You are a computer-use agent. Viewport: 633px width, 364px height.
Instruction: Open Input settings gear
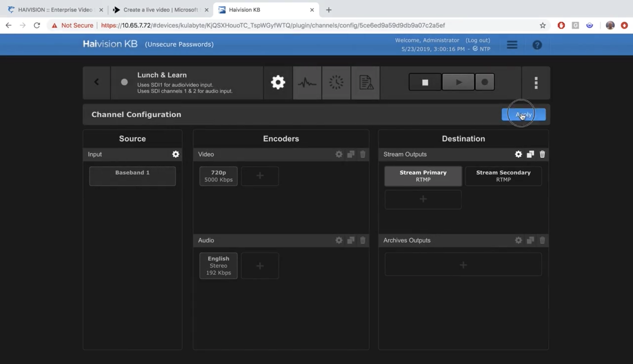click(175, 154)
